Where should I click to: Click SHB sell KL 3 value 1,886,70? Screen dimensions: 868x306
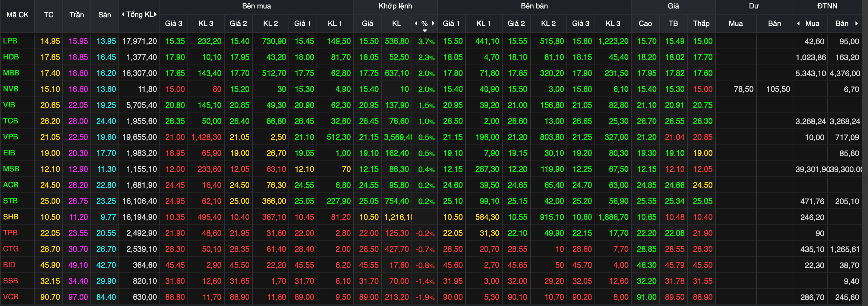(613, 217)
